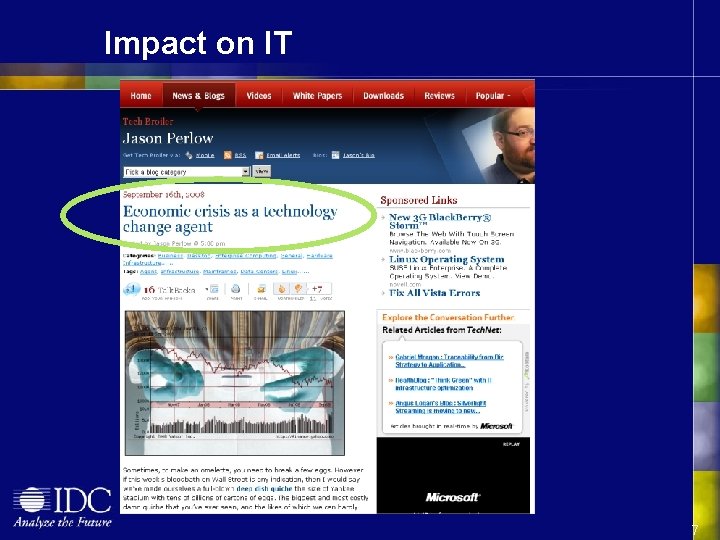
Task: Click the Email article icon
Action: 261,289
